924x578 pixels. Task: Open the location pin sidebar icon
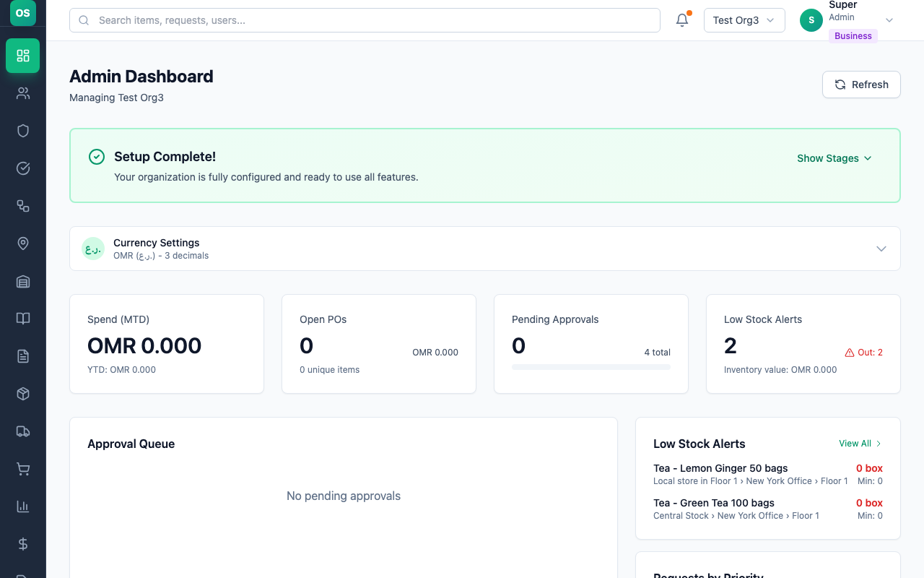[23, 243]
